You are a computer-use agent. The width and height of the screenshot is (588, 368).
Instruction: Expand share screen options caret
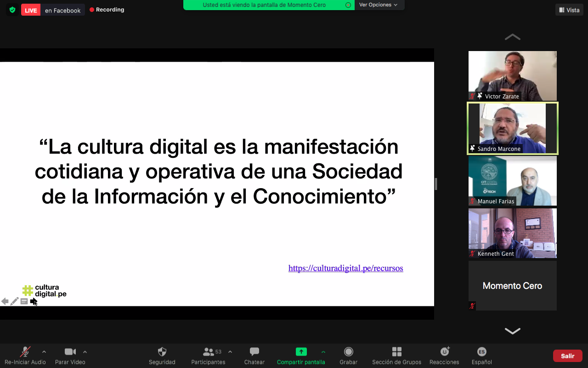click(x=323, y=352)
